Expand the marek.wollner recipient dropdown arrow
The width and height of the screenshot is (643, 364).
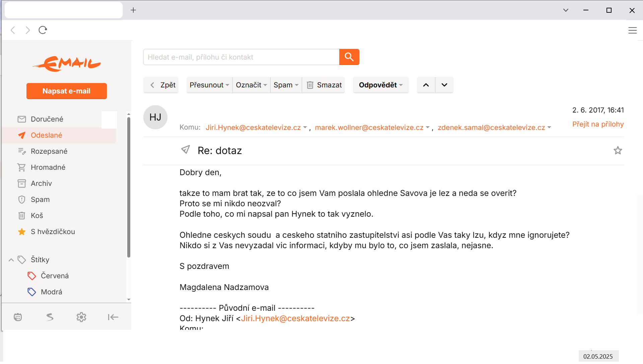pyautogui.click(x=427, y=128)
